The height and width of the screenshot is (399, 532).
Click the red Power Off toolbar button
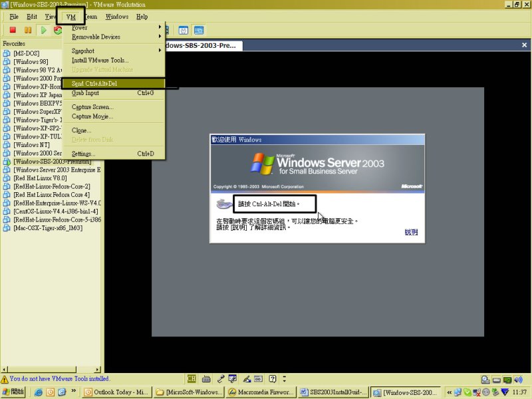coord(13,30)
